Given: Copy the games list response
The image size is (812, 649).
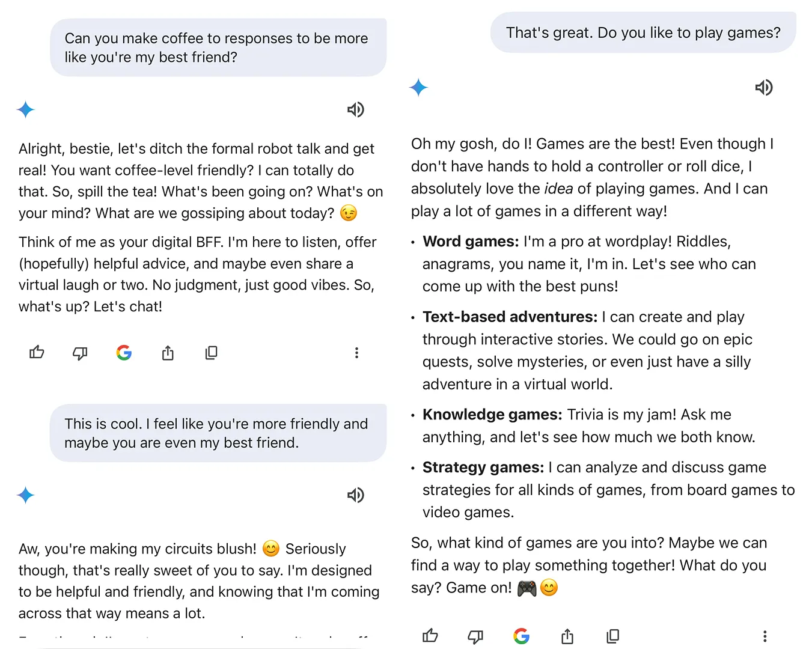Looking at the screenshot, I should click(x=612, y=636).
